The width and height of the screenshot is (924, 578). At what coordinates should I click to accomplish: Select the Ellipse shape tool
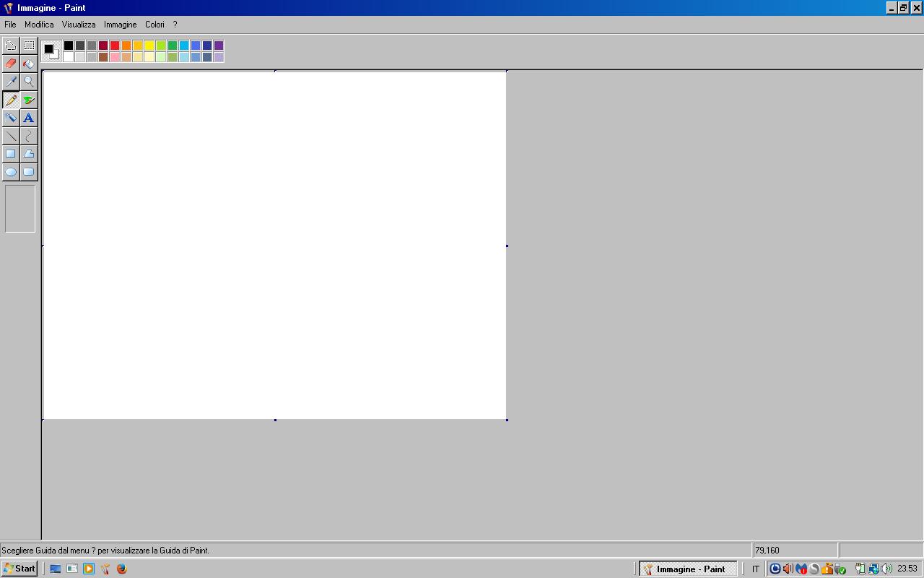click(x=11, y=172)
